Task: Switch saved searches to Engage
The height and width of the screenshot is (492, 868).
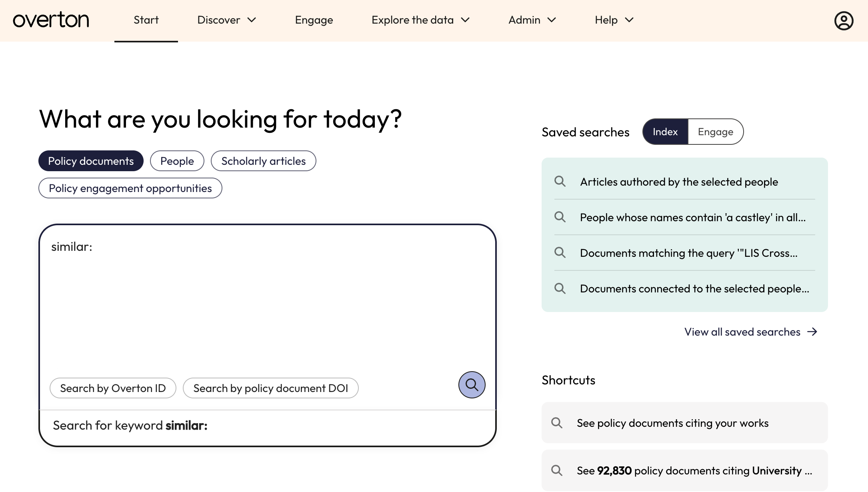Action: [716, 132]
